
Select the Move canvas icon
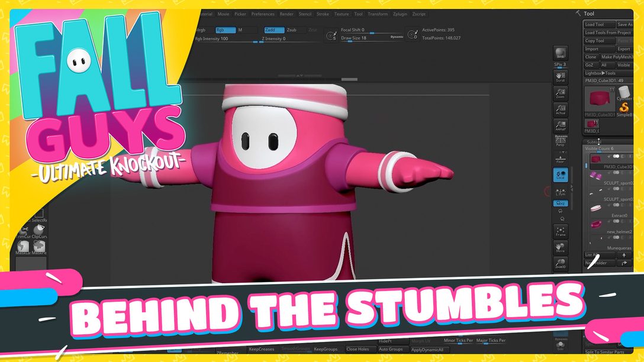pyautogui.click(x=560, y=248)
